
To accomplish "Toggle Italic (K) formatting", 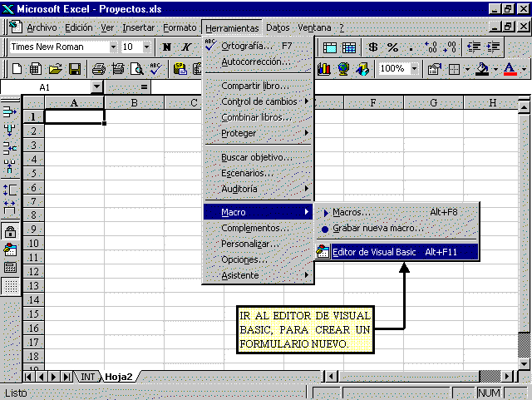I will click(186, 47).
